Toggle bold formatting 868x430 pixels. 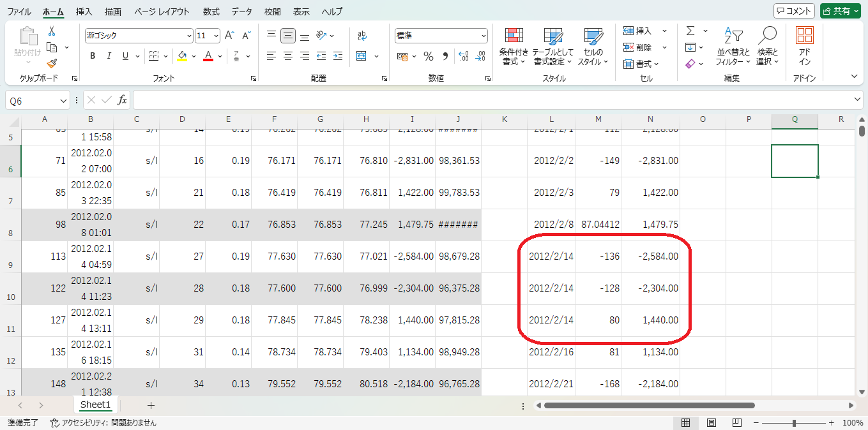click(93, 56)
